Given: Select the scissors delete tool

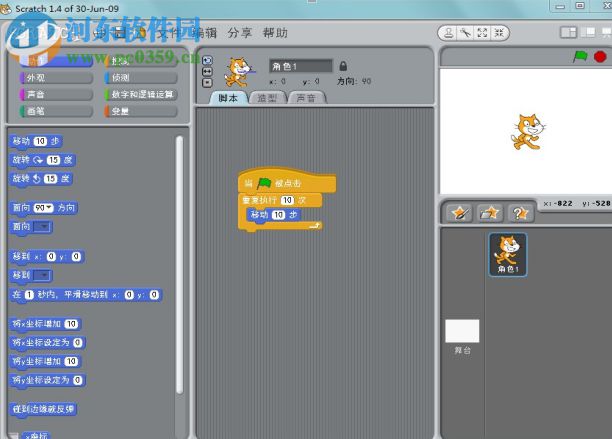Looking at the screenshot, I should [x=466, y=33].
